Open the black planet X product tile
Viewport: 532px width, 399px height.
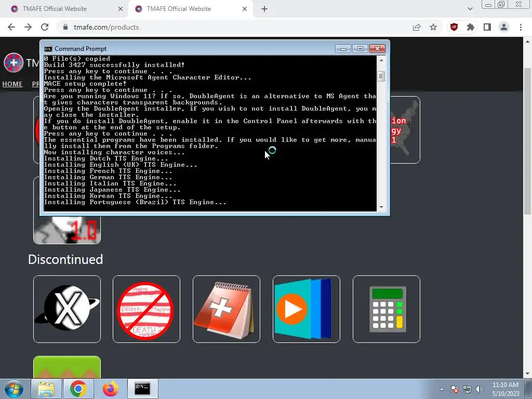67,309
